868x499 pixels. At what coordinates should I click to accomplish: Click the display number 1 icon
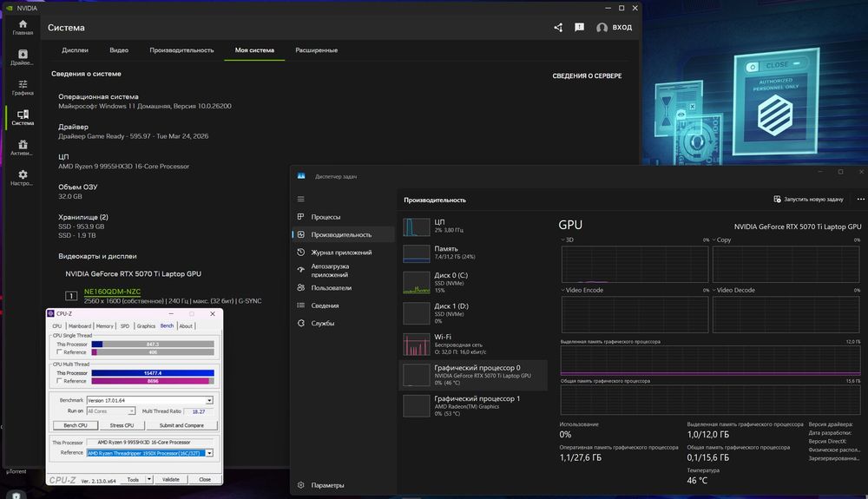click(x=71, y=296)
